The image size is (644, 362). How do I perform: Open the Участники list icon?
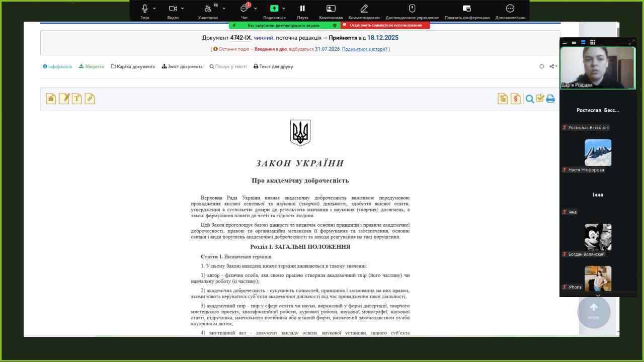pyautogui.click(x=208, y=9)
